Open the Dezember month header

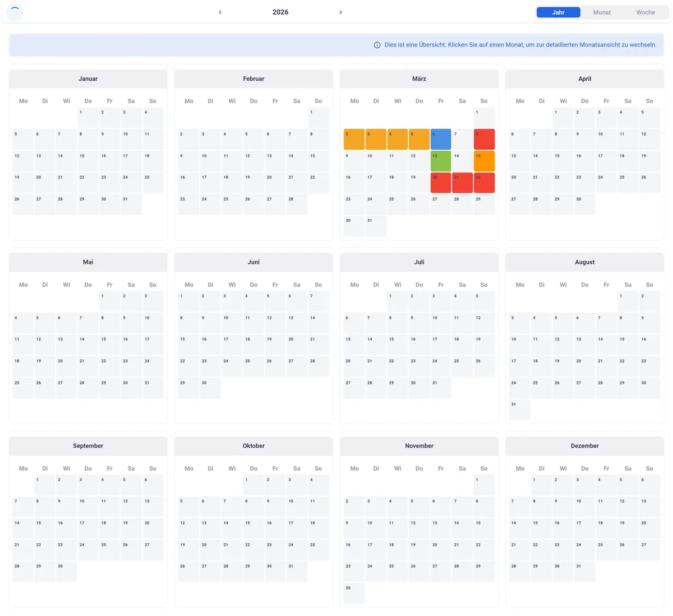click(x=584, y=446)
